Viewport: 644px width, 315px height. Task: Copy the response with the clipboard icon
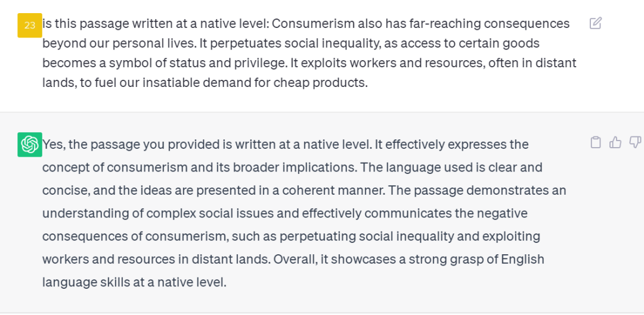(x=596, y=142)
